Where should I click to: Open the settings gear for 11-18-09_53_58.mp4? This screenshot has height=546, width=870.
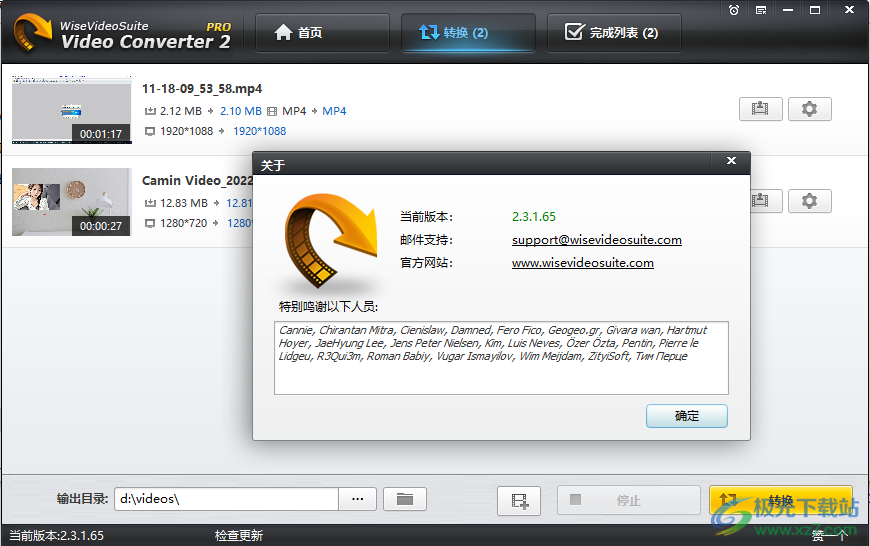(x=810, y=109)
